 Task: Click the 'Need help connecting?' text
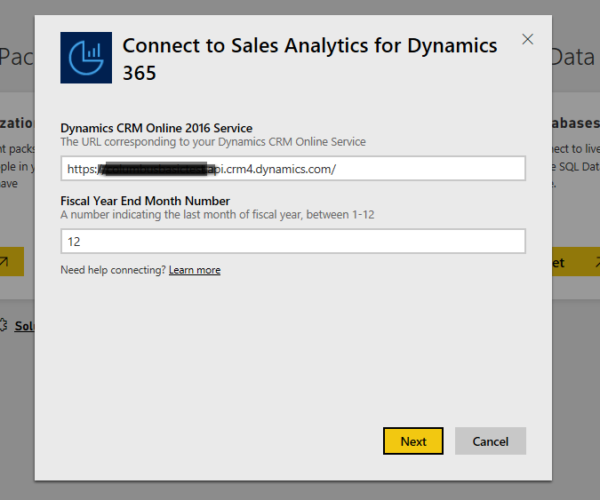[113, 270]
